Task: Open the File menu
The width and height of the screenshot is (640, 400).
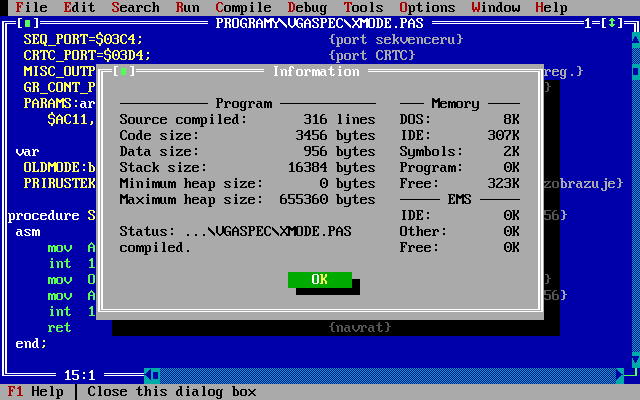Action: [31, 7]
